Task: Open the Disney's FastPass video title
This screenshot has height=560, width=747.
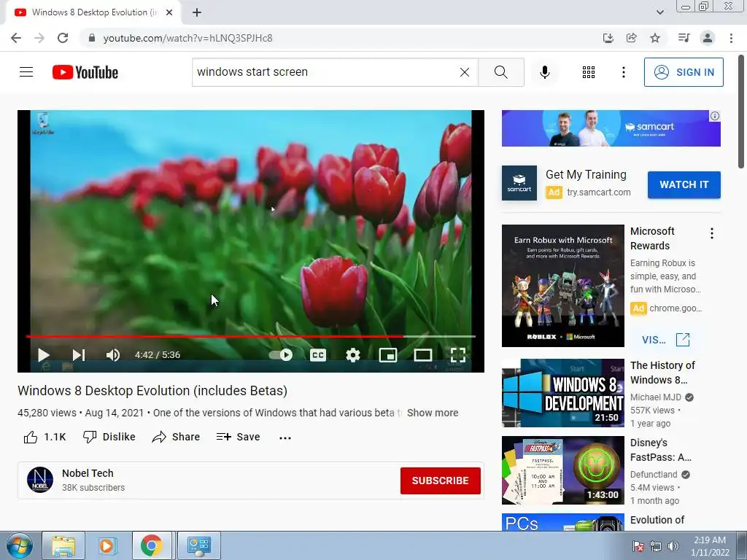Action: 660,450
